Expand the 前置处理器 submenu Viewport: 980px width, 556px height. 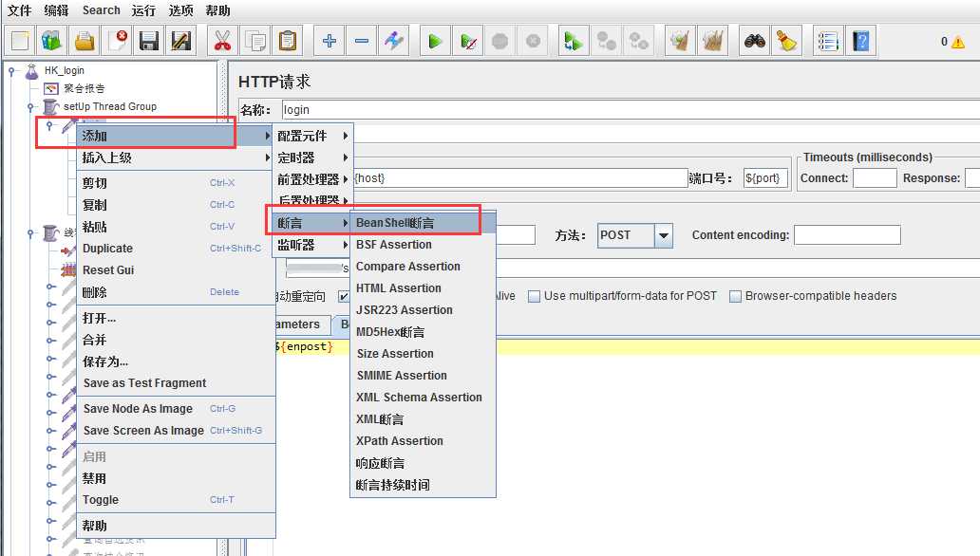312,179
